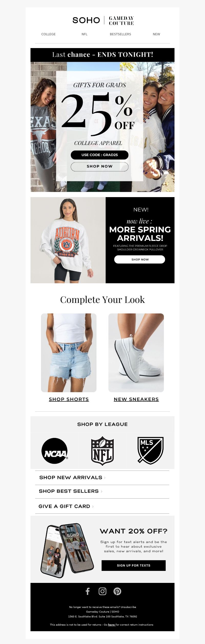Follow the Shop Shorts link

pyautogui.click(x=69, y=399)
